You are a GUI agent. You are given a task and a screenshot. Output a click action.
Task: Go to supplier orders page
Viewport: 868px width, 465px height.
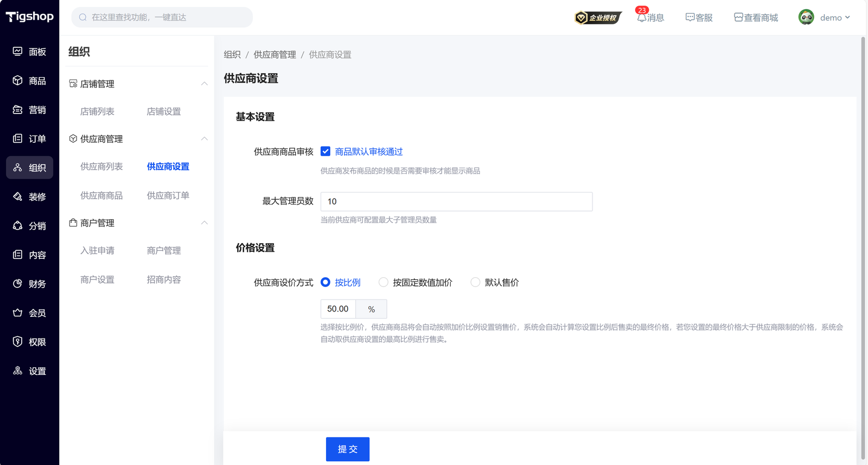pos(168,195)
